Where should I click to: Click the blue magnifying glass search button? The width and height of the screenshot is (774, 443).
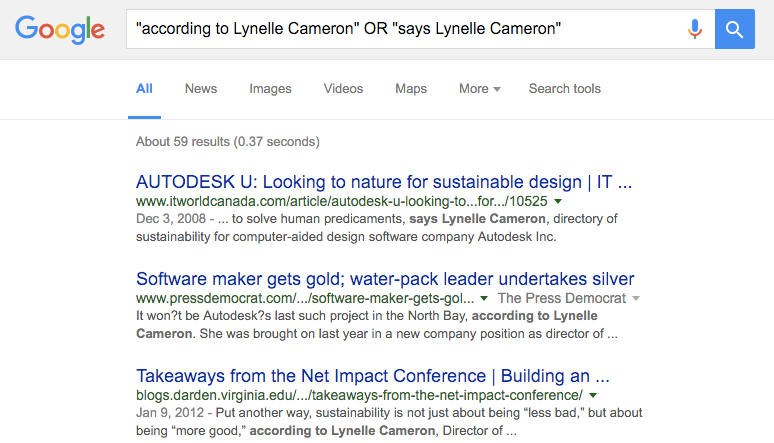[x=735, y=29]
